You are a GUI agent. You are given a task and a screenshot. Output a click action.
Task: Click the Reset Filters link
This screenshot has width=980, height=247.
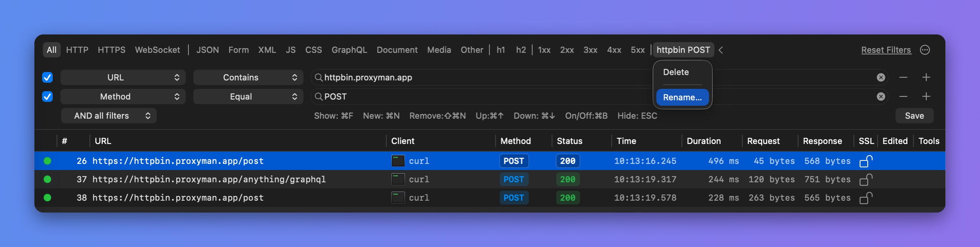point(886,50)
